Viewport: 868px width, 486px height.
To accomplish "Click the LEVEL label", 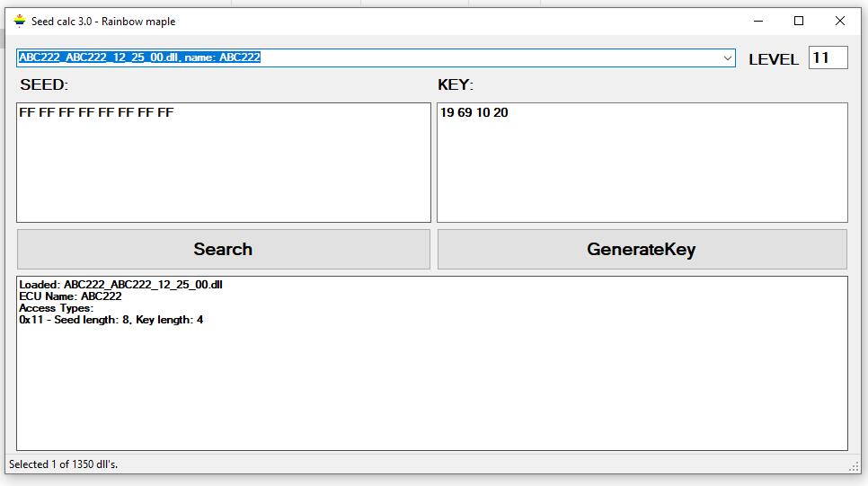I will click(773, 59).
